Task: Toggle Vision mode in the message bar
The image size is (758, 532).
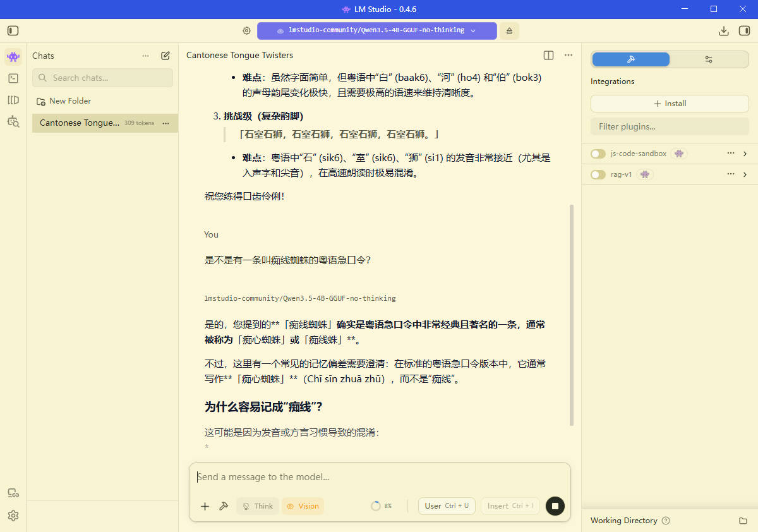Action: [303, 505]
